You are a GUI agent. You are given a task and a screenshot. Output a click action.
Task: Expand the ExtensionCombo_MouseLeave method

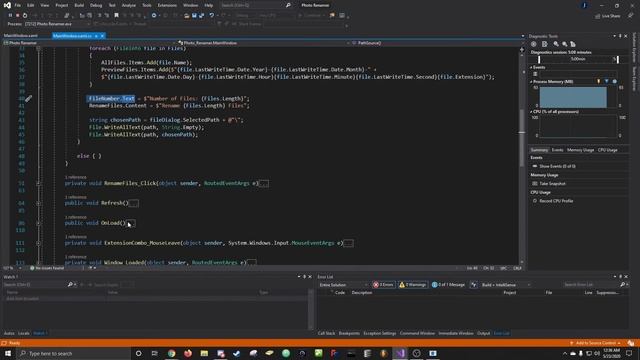[x=38, y=243]
